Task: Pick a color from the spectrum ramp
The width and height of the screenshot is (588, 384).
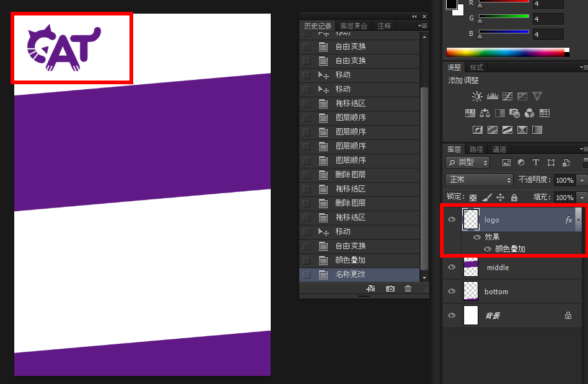Action: [x=506, y=52]
